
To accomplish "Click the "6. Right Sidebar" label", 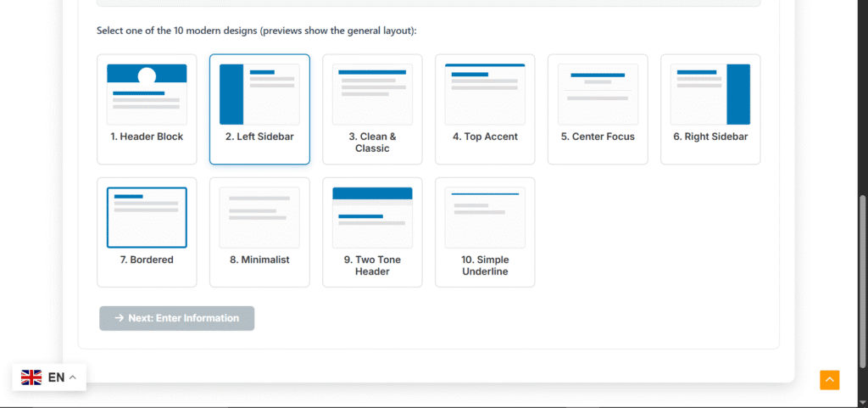I will tap(710, 137).
